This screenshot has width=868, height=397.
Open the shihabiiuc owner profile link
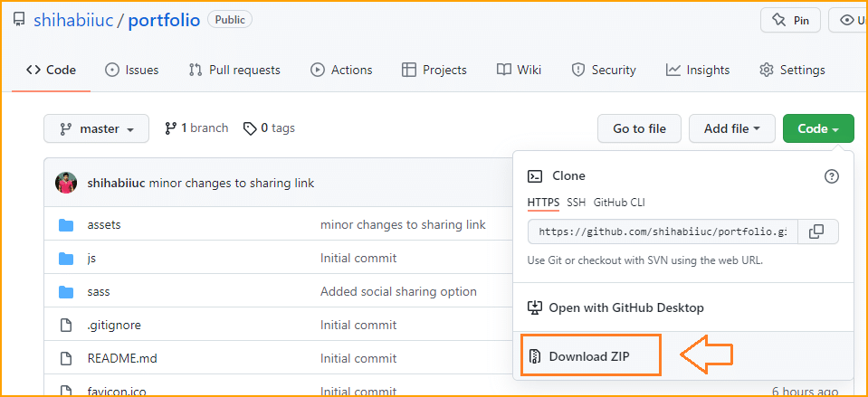click(x=73, y=21)
